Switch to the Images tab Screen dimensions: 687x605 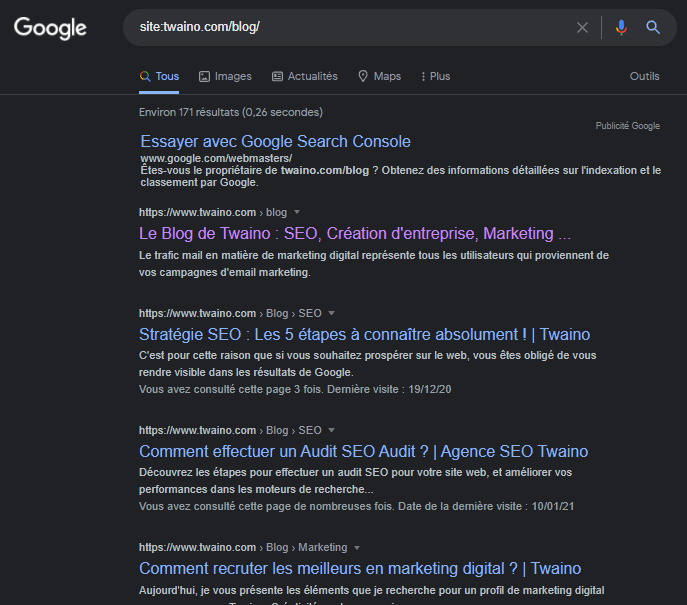click(x=225, y=76)
